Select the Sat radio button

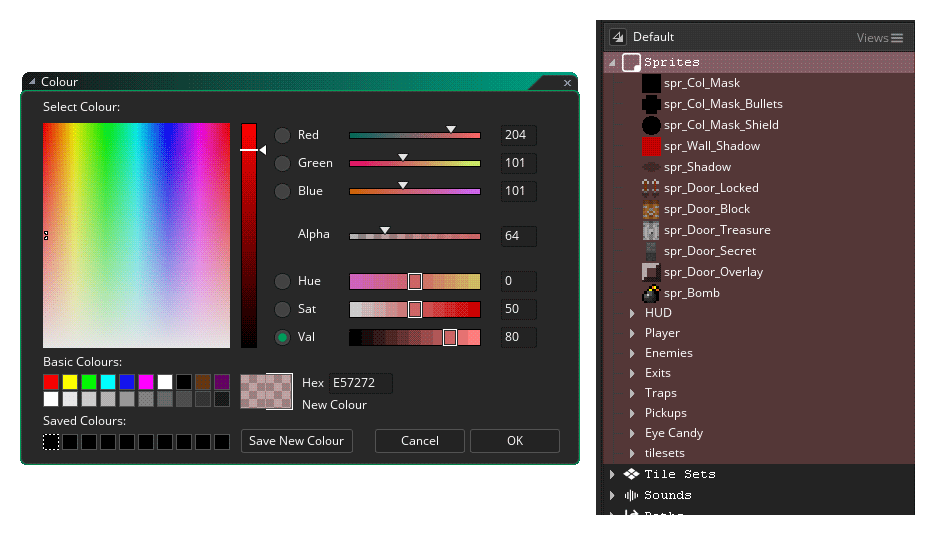(x=282, y=309)
